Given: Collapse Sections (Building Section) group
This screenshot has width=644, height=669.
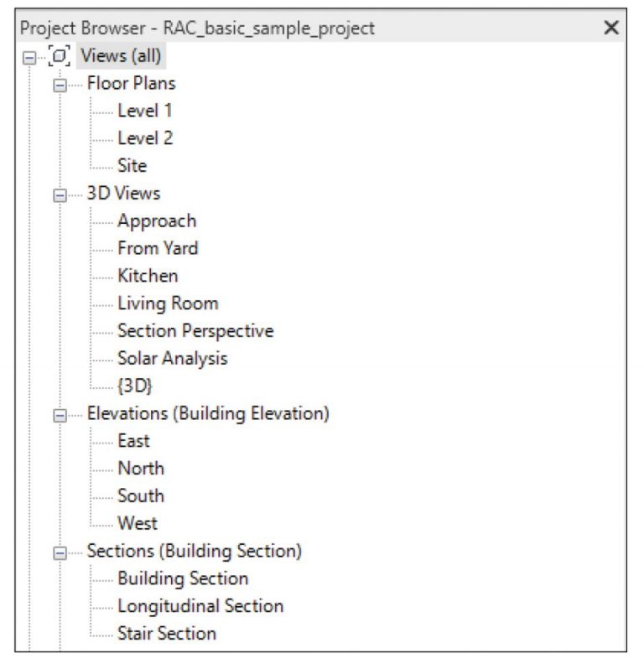Looking at the screenshot, I should [60, 552].
